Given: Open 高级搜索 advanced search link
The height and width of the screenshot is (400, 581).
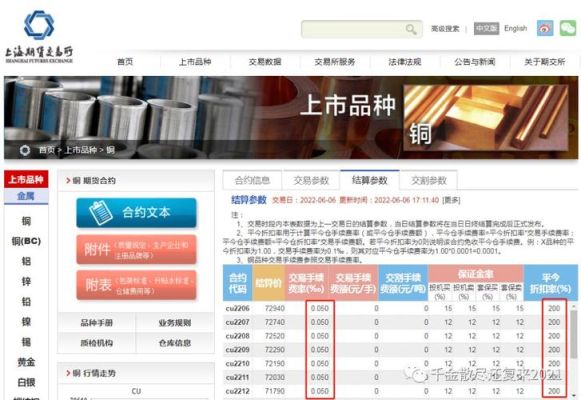Looking at the screenshot, I should click(x=445, y=29).
